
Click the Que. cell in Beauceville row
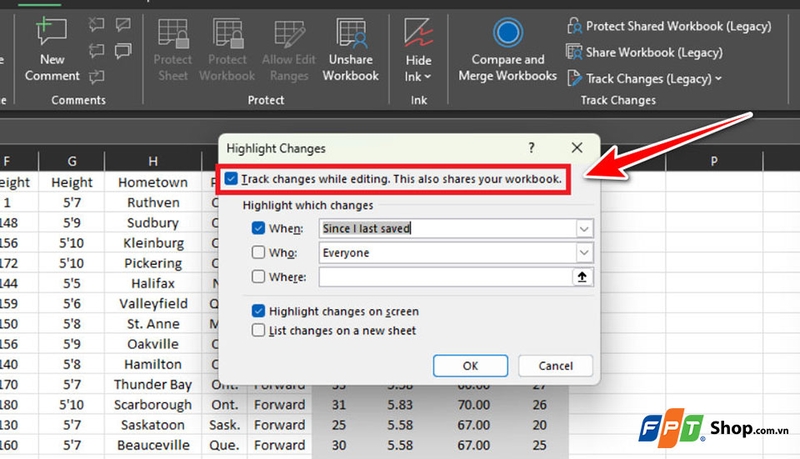[224, 445]
